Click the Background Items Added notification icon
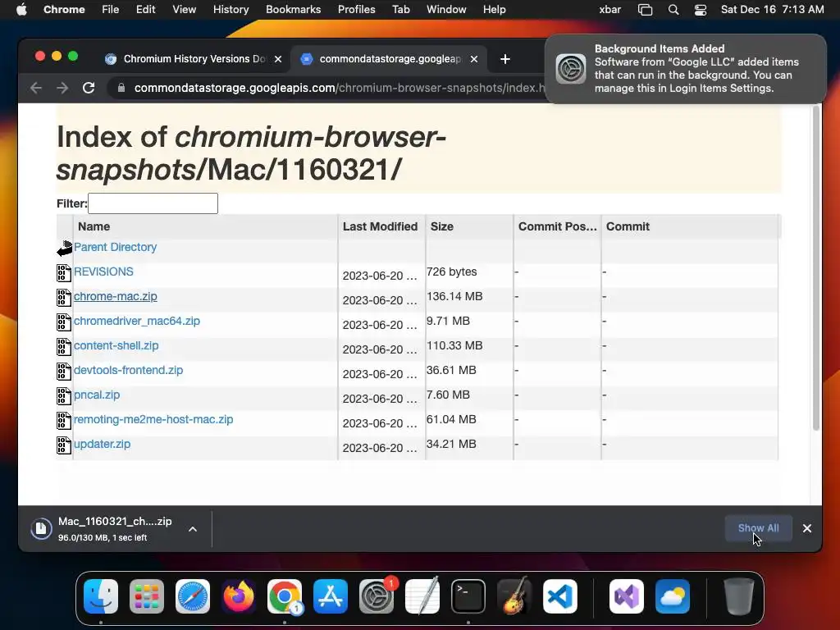The width and height of the screenshot is (840, 630). tap(571, 69)
